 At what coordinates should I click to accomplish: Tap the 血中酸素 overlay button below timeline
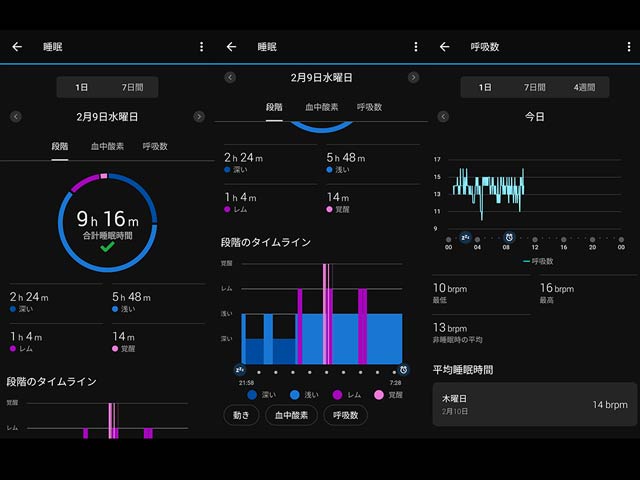pyautogui.click(x=291, y=415)
